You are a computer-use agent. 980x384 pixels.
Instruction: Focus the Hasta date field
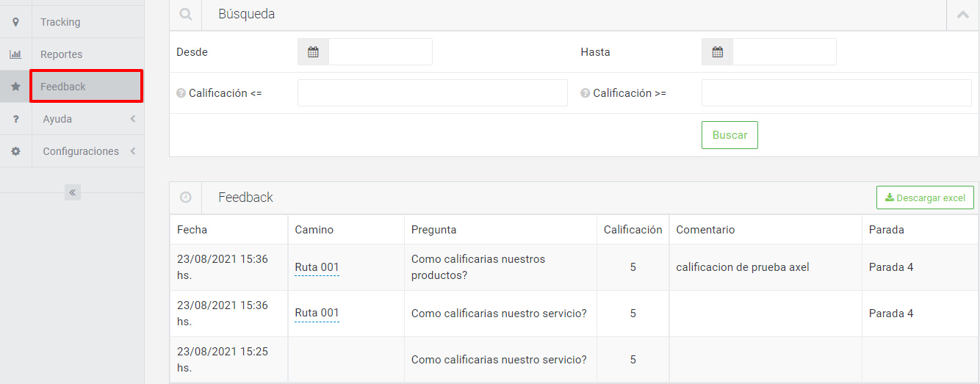(x=784, y=52)
